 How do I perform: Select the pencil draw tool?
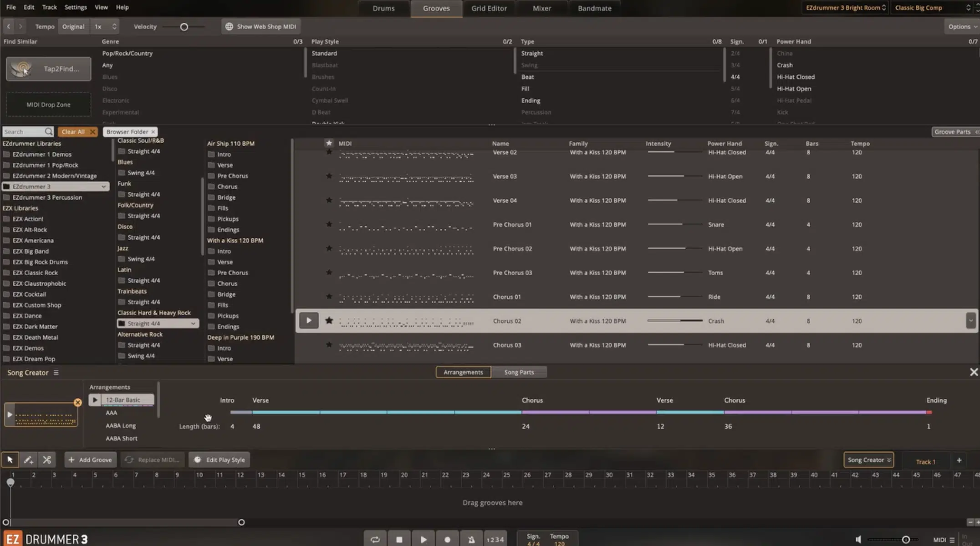pyautogui.click(x=28, y=460)
